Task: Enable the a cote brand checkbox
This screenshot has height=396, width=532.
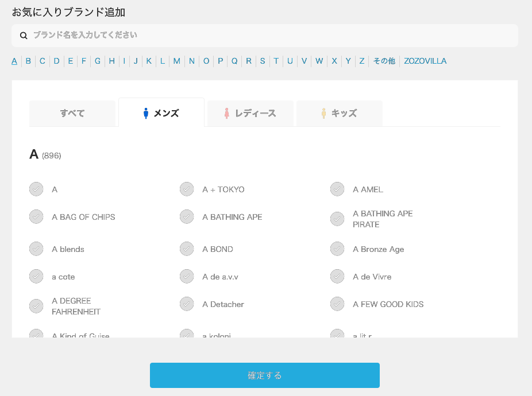Action: click(36, 277)
